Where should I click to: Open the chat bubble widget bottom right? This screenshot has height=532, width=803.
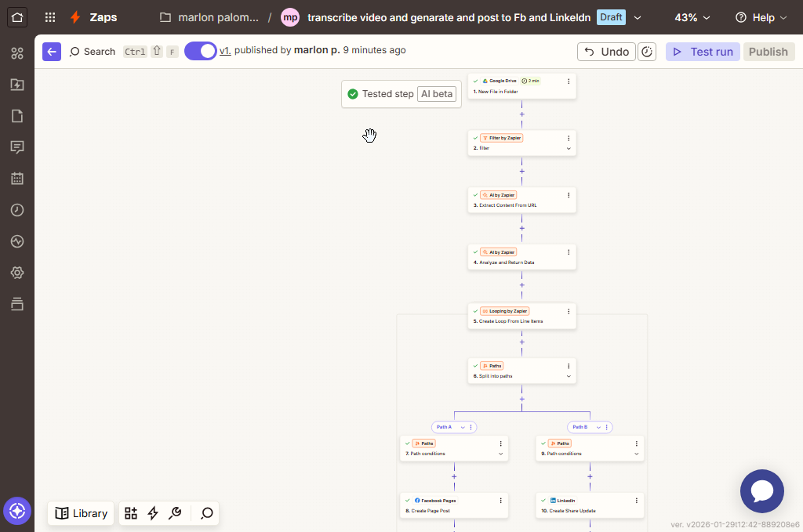pos(761,491)
